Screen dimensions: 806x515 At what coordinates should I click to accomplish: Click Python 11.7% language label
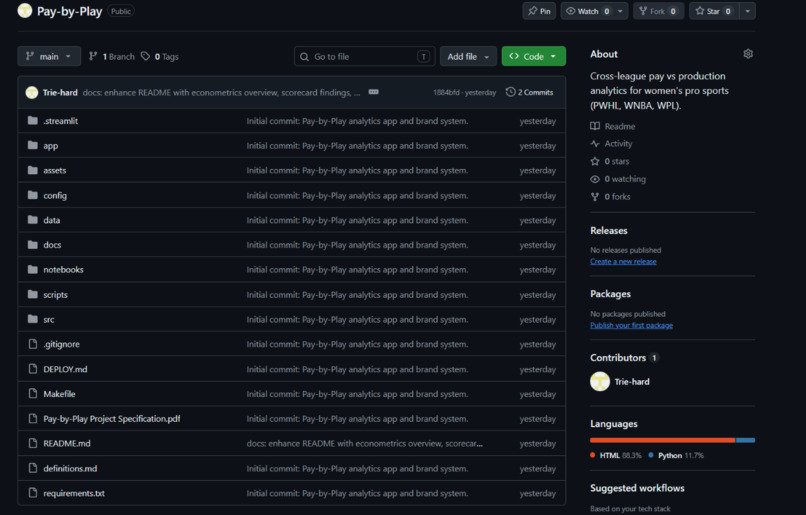[676, 455]
